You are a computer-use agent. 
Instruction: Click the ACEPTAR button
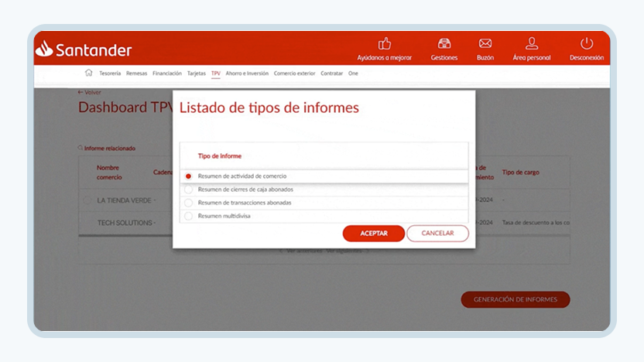[x=374, y=233]
